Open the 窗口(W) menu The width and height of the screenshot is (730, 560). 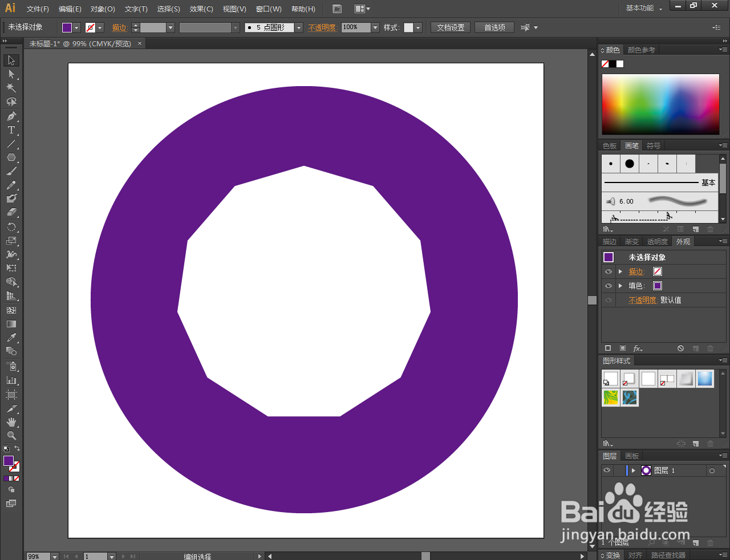pos(269,9)
